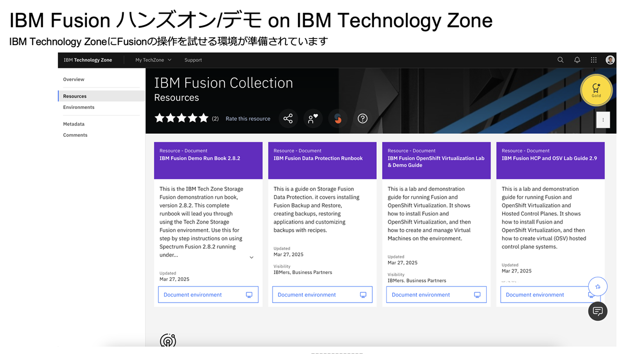Image resolution: width=644 pixels, height=354 pixels.
Task: Click the floating star feedback icon
Action: (x=598, y=286)
